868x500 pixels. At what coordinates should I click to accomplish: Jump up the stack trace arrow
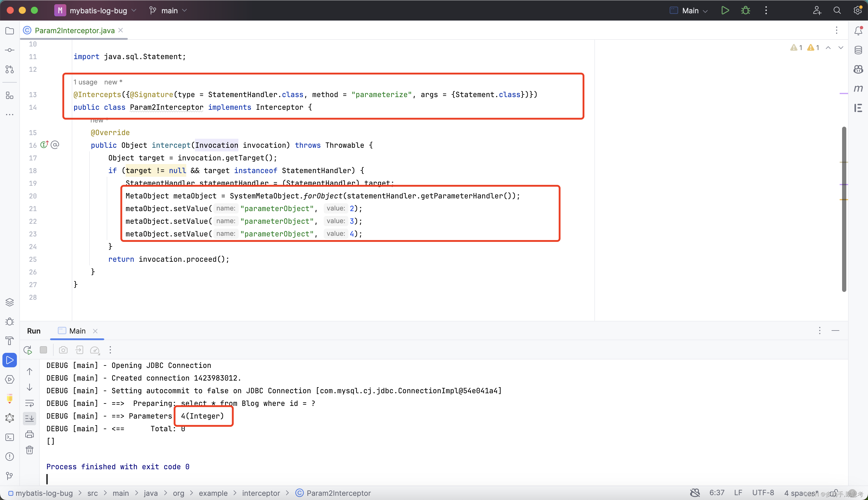[30, 372]
